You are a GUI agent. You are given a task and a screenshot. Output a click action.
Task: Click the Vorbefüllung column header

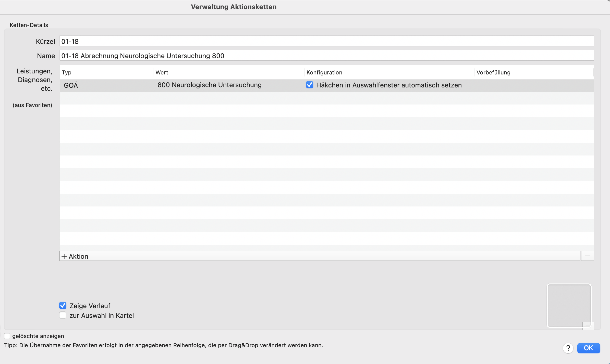[534, 72]
